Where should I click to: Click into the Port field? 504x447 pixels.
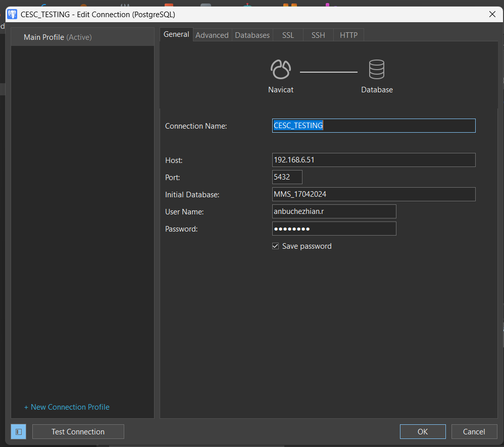(287, 177)
